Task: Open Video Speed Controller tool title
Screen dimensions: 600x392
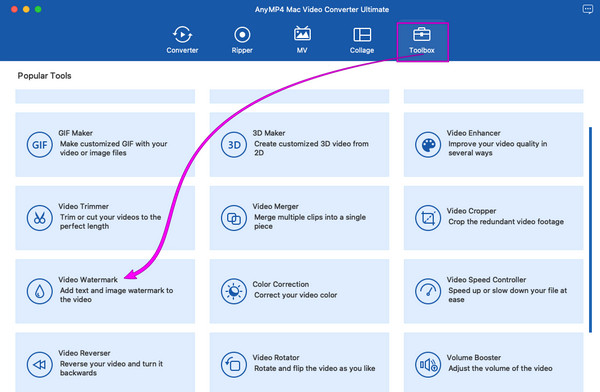Action: (486, 280)
